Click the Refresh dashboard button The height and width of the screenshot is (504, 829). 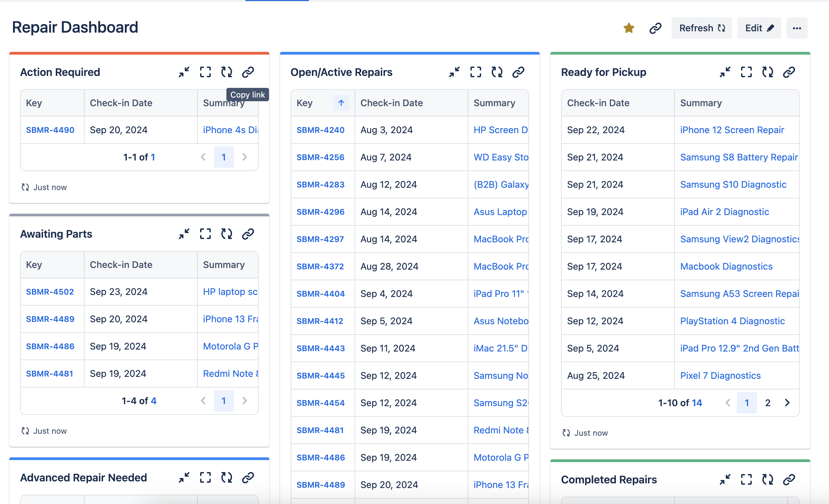(x=701, y=28)
